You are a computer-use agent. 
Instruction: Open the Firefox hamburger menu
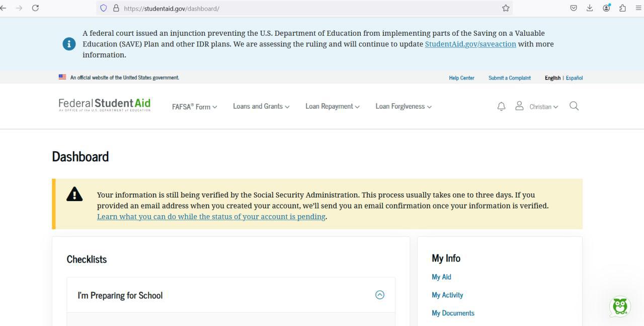tap(638, 8)
